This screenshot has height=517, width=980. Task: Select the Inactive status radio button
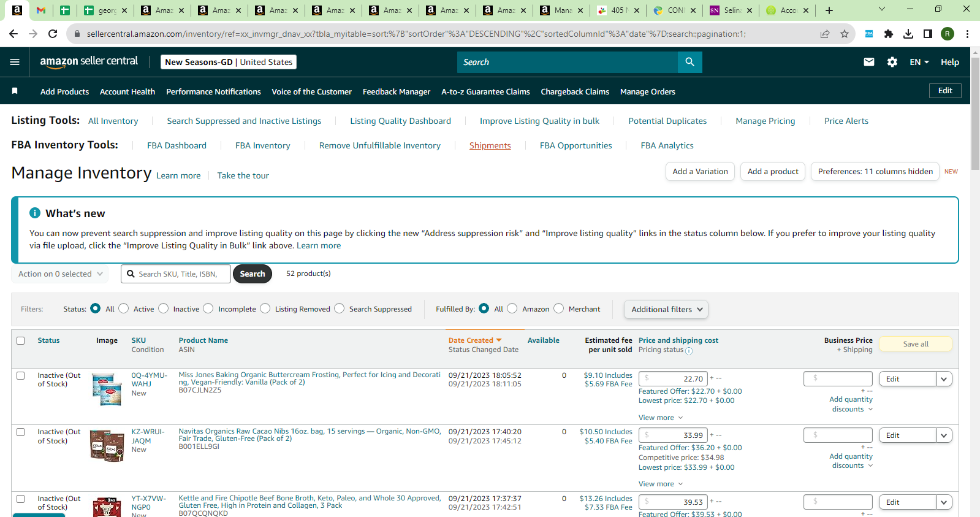tap(163, 308)
